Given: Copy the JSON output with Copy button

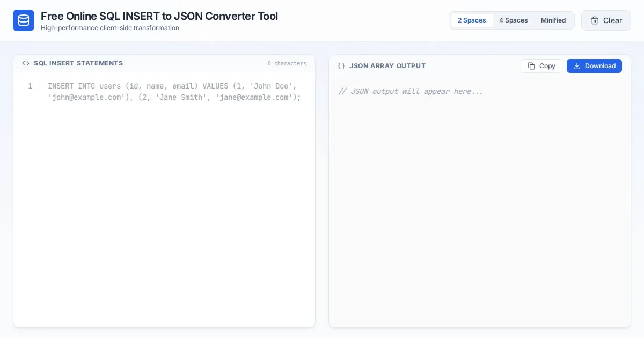Looking at the screenshot, I should click(541, 66).
